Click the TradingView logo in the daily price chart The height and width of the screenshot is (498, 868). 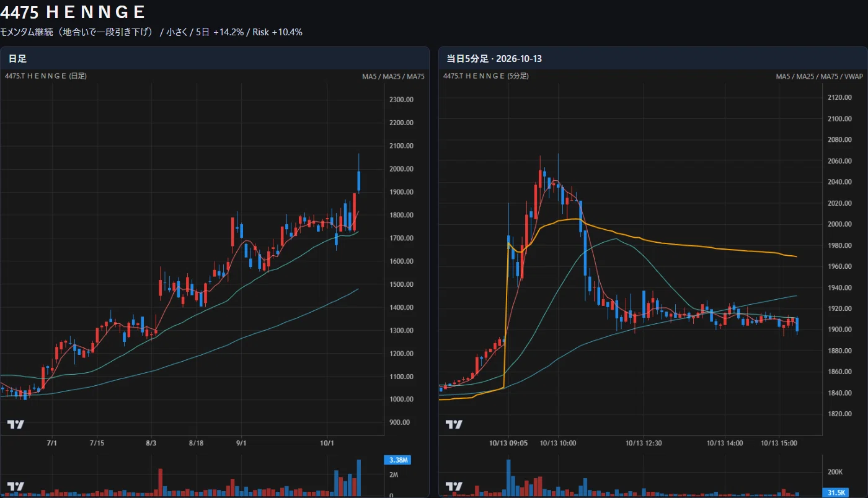click(x=15, y=424)
